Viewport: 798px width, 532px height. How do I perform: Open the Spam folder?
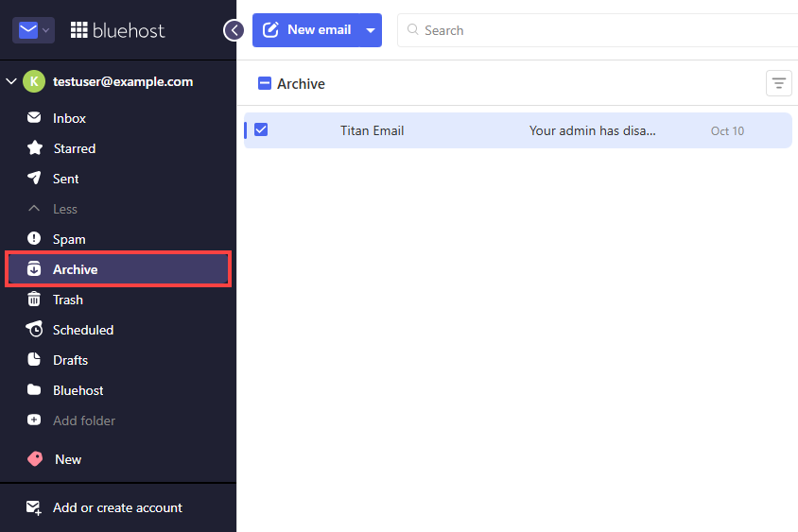(118, 239)
